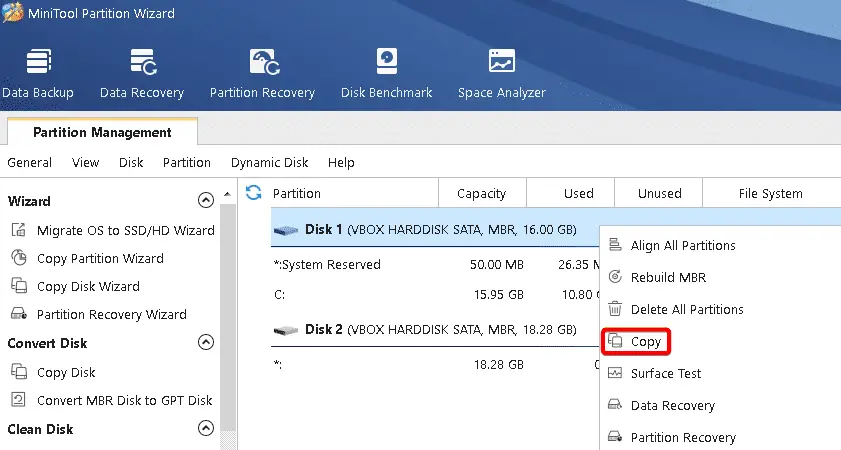Collapse the Convert Disk section
The width and height of the screenshot is (841, 450).
(206, 342)
